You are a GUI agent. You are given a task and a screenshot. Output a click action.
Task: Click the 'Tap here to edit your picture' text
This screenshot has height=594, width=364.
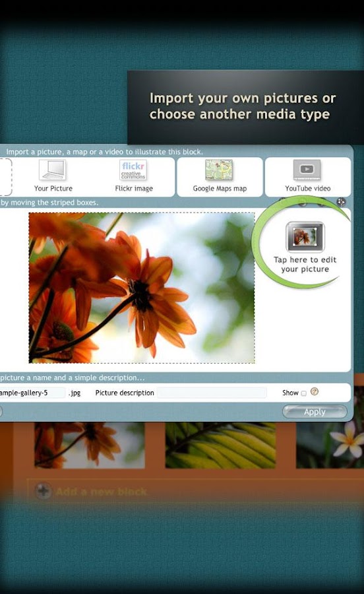[305, 265]
